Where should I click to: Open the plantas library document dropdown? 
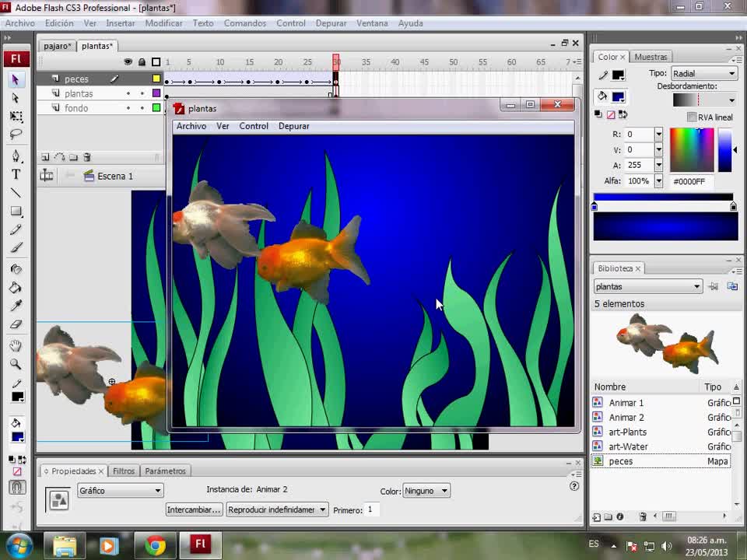(x=648, y=286)
